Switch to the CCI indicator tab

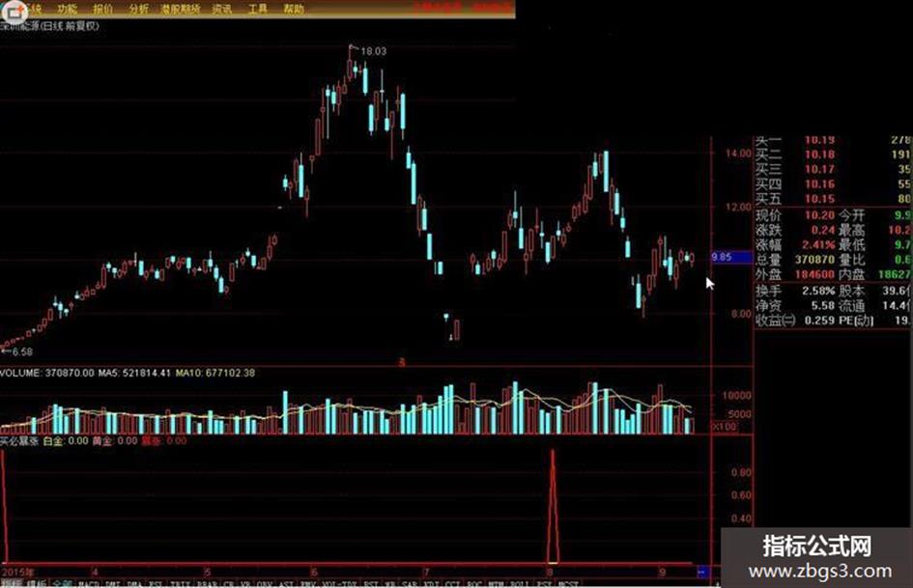452,583
